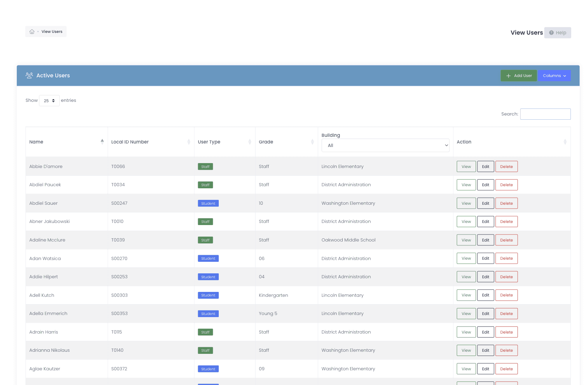This screenshot has width=588, height=385.
Task: View Abdiel Sauer's record
Action: tap(466, 203)
